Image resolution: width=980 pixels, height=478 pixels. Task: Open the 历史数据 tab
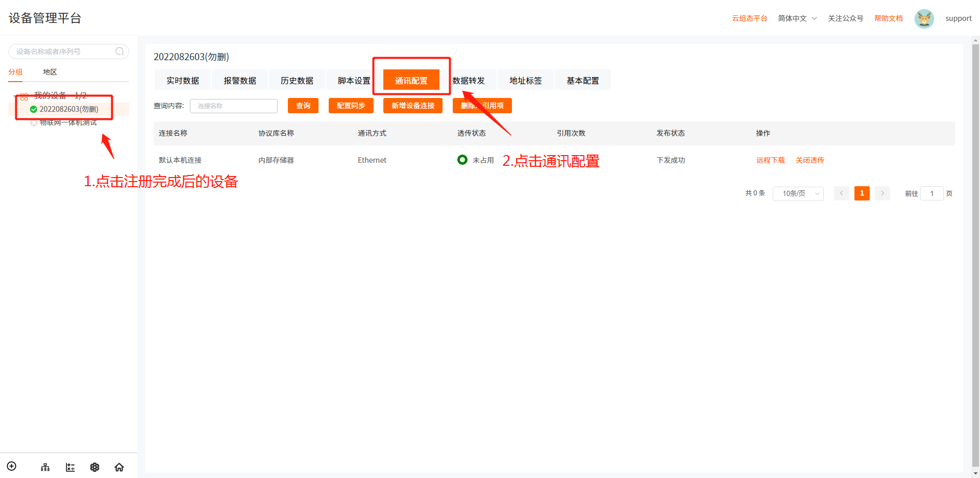(x=297, y=80)
